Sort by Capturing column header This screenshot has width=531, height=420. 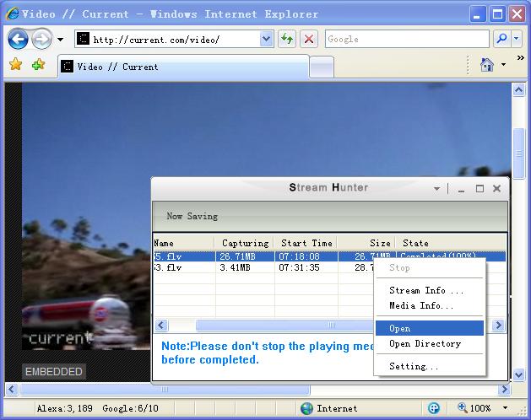[x=244, y=243]
